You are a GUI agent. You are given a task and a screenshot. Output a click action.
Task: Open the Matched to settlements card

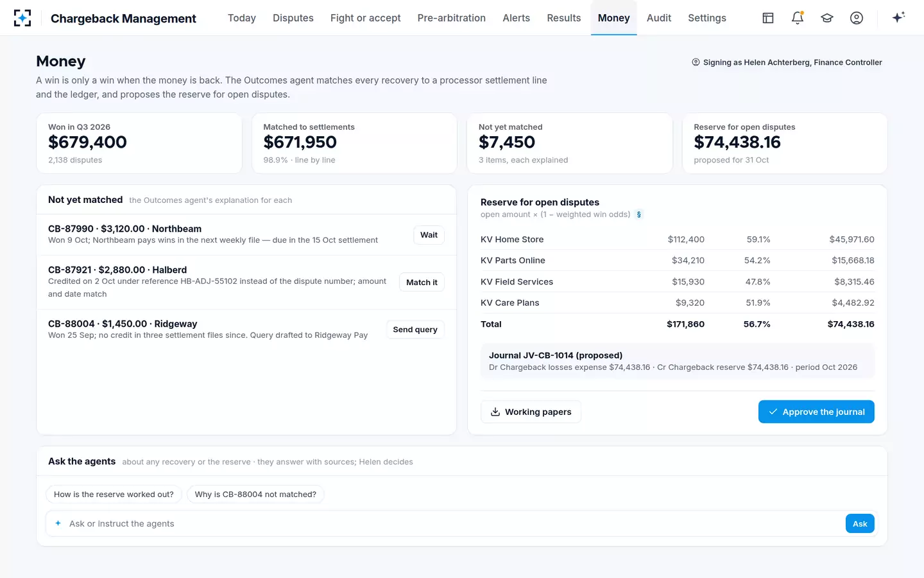pyautogui.click(x=354, y=143)
